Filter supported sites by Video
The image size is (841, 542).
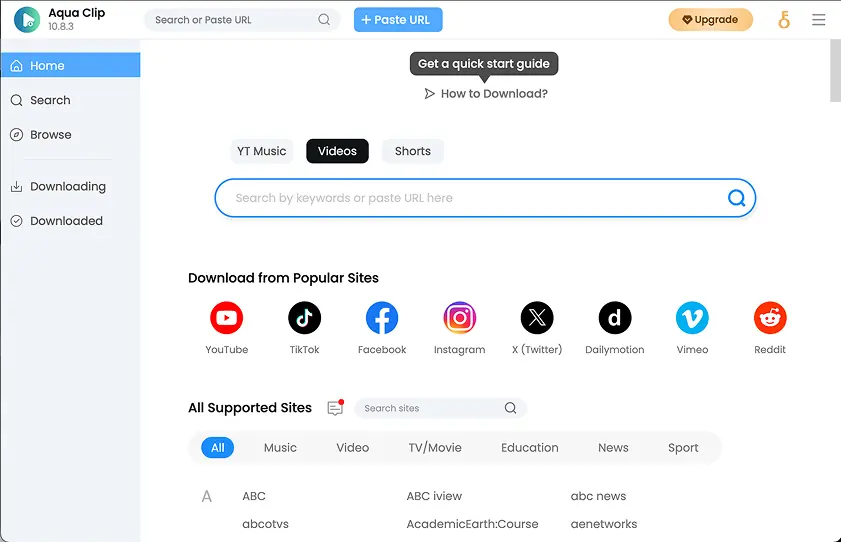click(x=352, y=448)
